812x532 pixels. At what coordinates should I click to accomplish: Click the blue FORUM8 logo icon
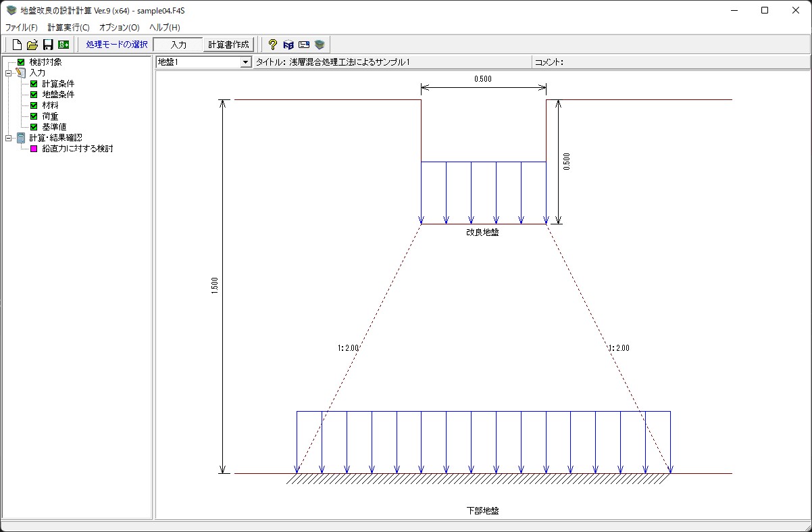(x=288, y=45)
